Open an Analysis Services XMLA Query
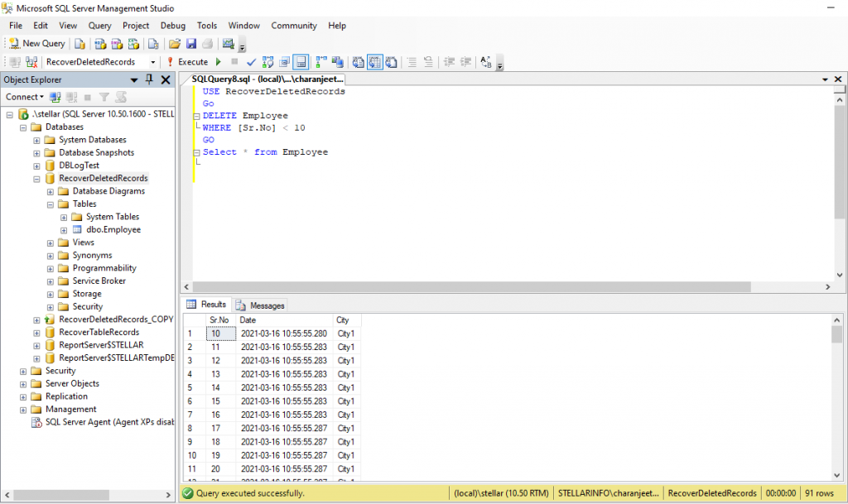 coord(133,44)
